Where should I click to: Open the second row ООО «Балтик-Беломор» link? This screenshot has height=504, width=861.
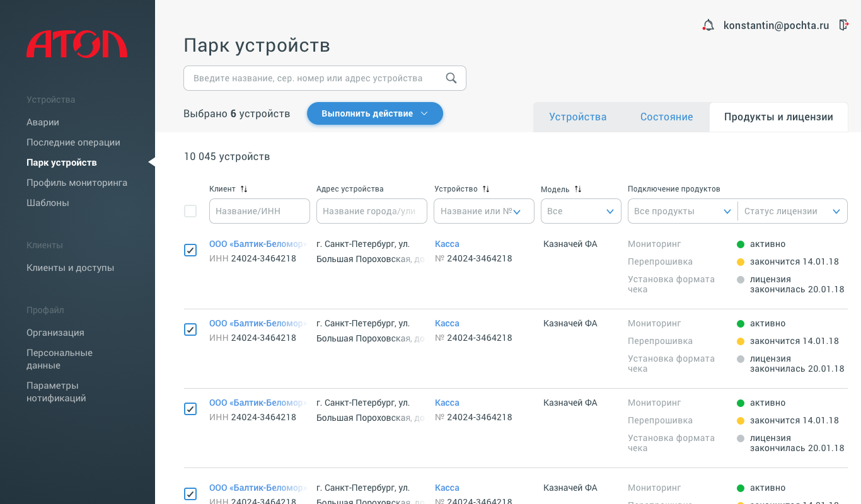pyautogui.click(x=258, y=323)
